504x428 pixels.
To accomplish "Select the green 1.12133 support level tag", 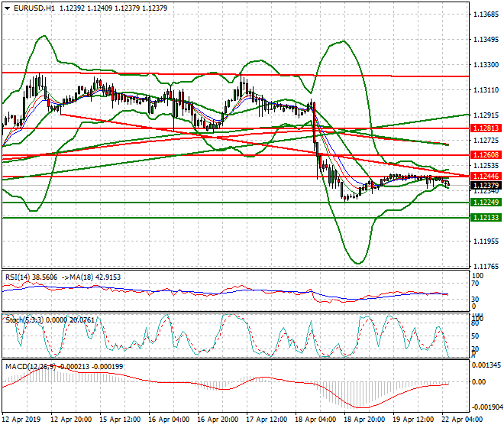I will point(486,218).
